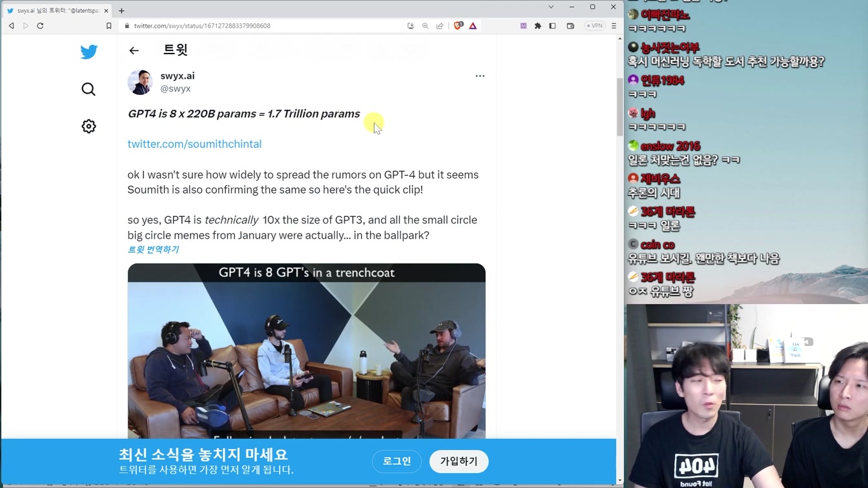Open the Twitter search magnifier icon
The width and height of the screenshot is (868, 488).
tap(88, 89)
